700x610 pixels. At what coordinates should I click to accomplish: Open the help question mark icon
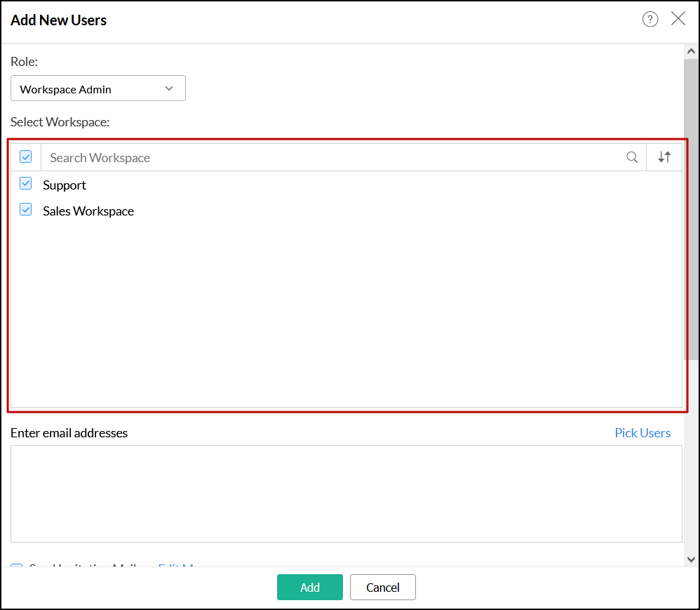[x=650, y=20]
